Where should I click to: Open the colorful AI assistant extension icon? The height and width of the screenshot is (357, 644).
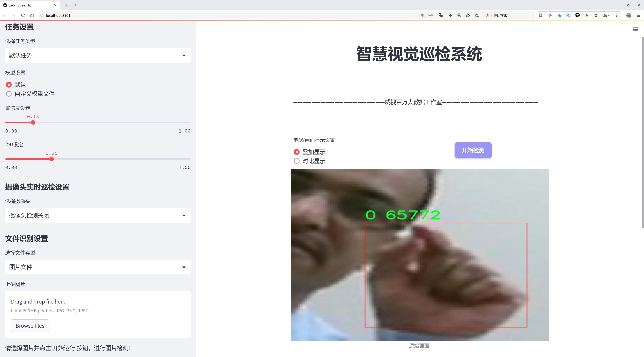(550, 15)
